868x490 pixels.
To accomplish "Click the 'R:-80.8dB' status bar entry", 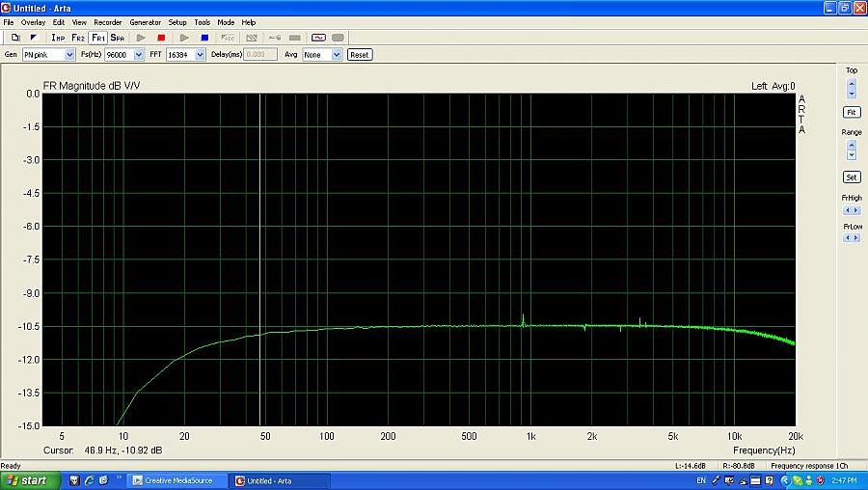I will [x=739, y=466].
